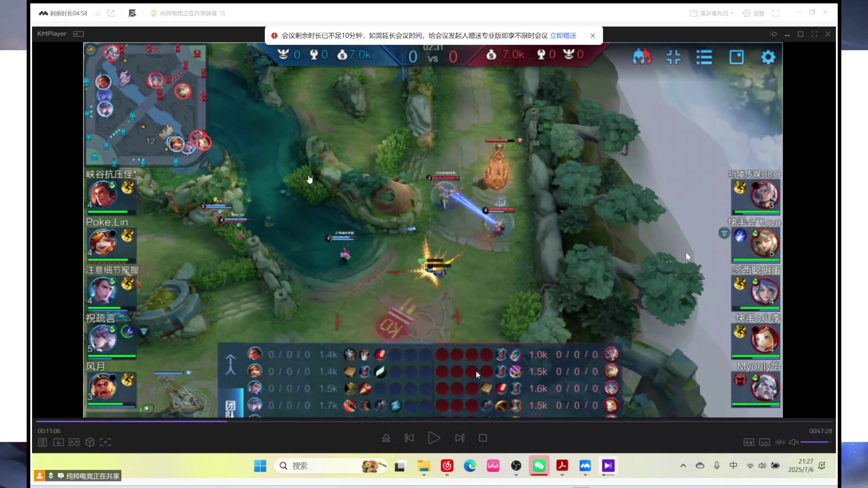Click the taskbar 搜索 search box
The image size is (868, 488).
tap(331, 466)
